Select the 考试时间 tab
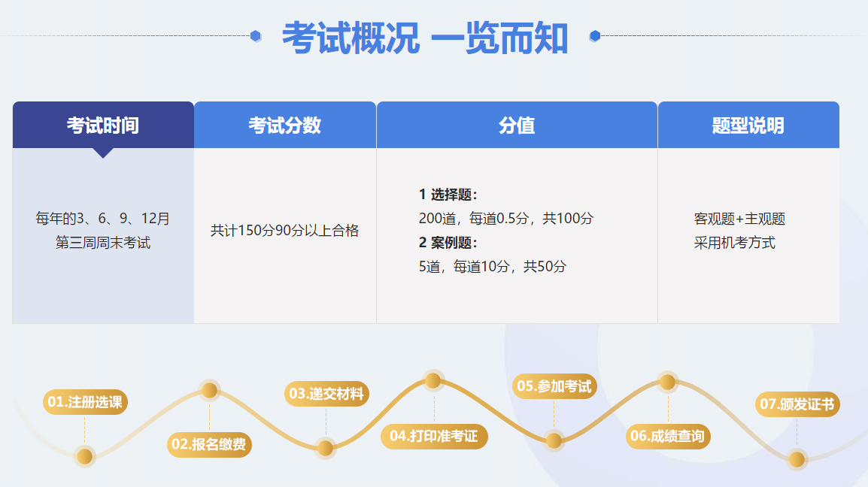This screenshot has width=868, height=487. 103,125
